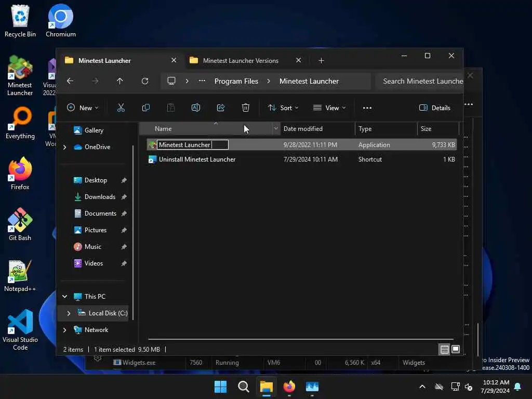Select Uninstall Minetest Launcher shortcut file
This screenshot has width=532, height=399.
coord(301,159)
